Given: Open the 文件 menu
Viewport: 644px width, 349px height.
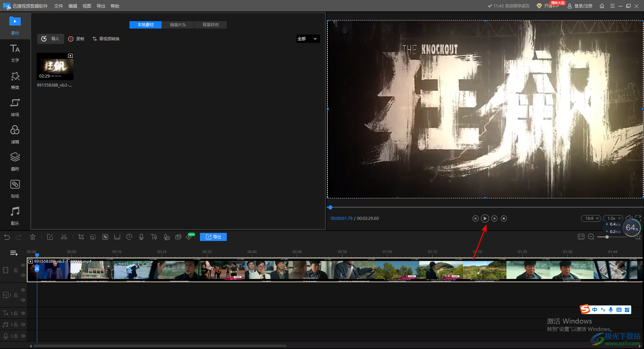Looking at the screenshot, I should pyautogui.click(x=59, y=6).
